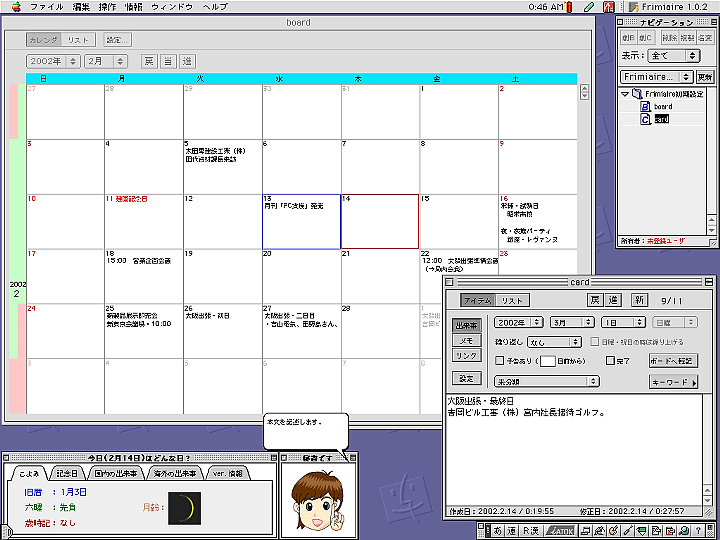Image resolution: width=720 pixels, height=540 pixels.
Task: Open the 編集 menu
Action: pos(81,7)
